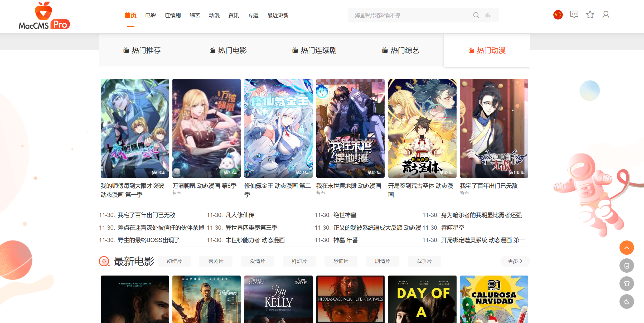Expand more movies via 更多 chevron
The image size is (644, 323).
click(515, 261)
